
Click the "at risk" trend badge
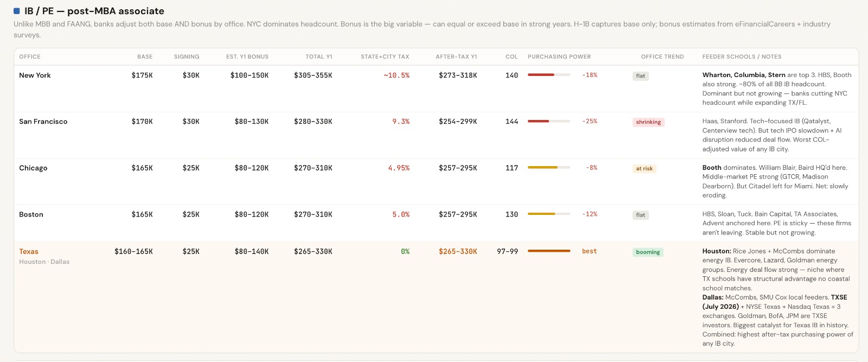coord(644,169)
